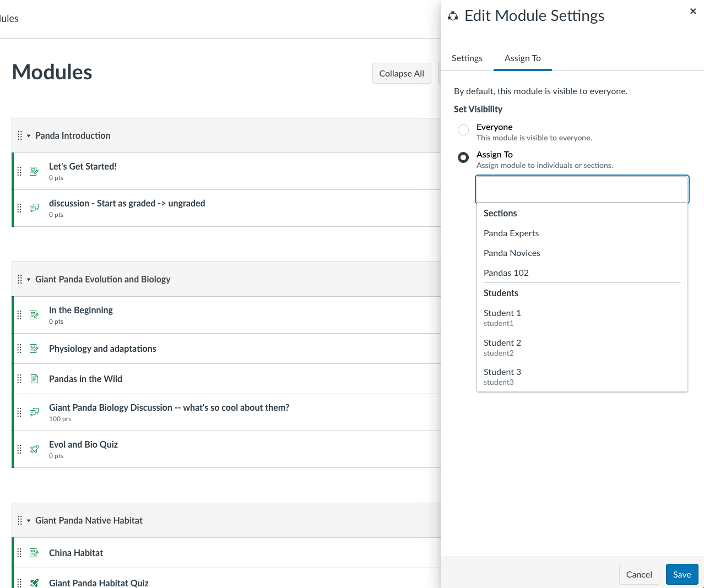Click the assignment icon next to China Habitat
Viewport: 704px width, 588px height.
(x=34, y=553)
